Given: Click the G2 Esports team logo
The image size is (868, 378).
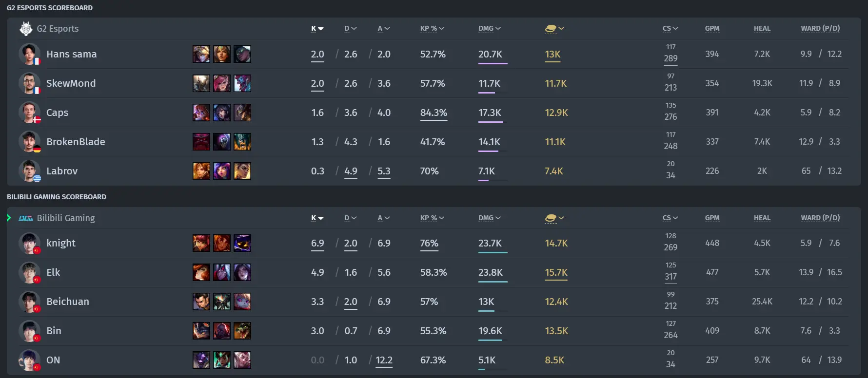Looking at the screenshot, I should [26, 29].
